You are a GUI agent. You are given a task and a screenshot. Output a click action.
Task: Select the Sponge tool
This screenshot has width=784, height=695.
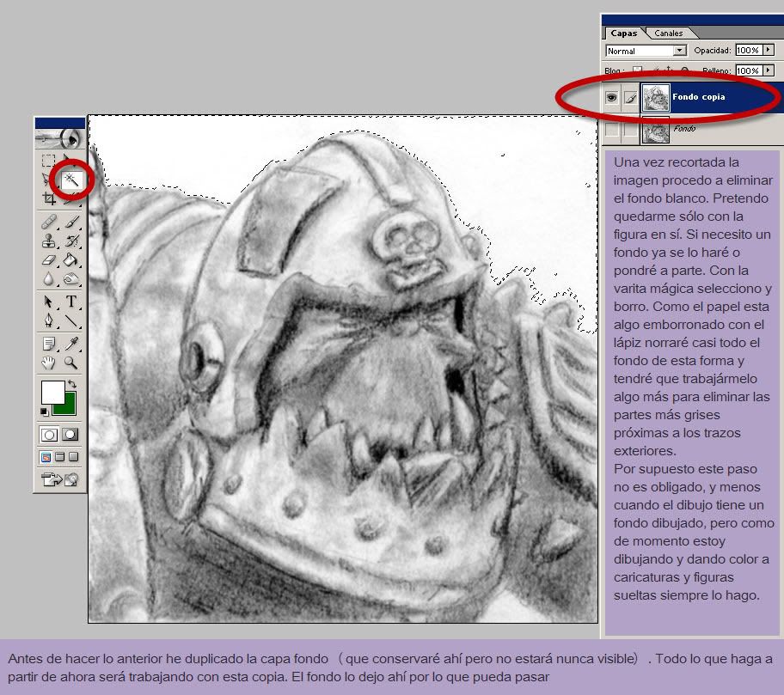coord(72,279)
